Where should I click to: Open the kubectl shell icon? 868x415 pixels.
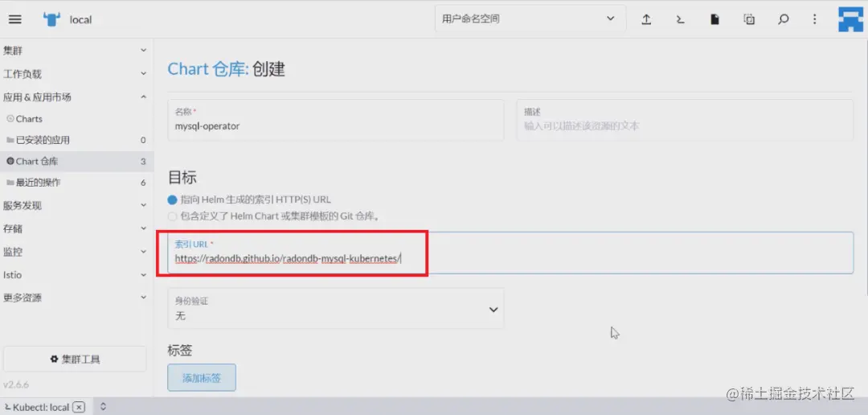(681, 19)
